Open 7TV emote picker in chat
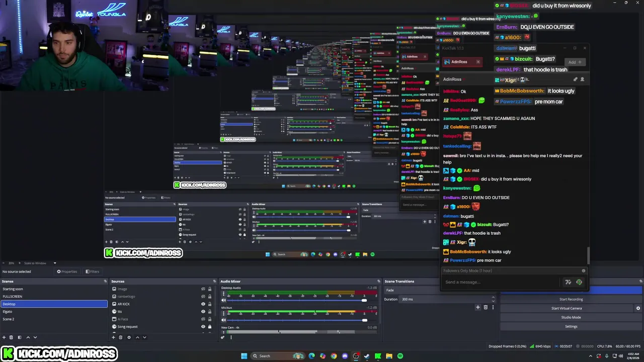This screenshot has height=362, width=644. (x=568, y=282)
